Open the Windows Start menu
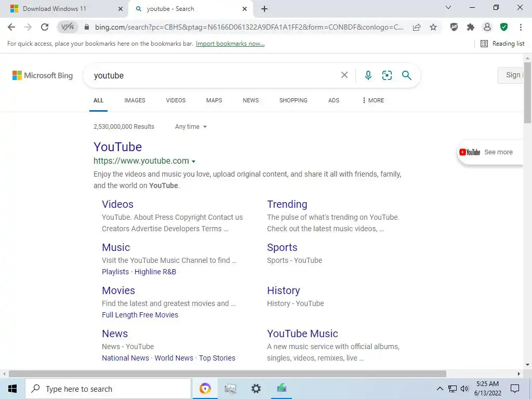 coord(12,389)
